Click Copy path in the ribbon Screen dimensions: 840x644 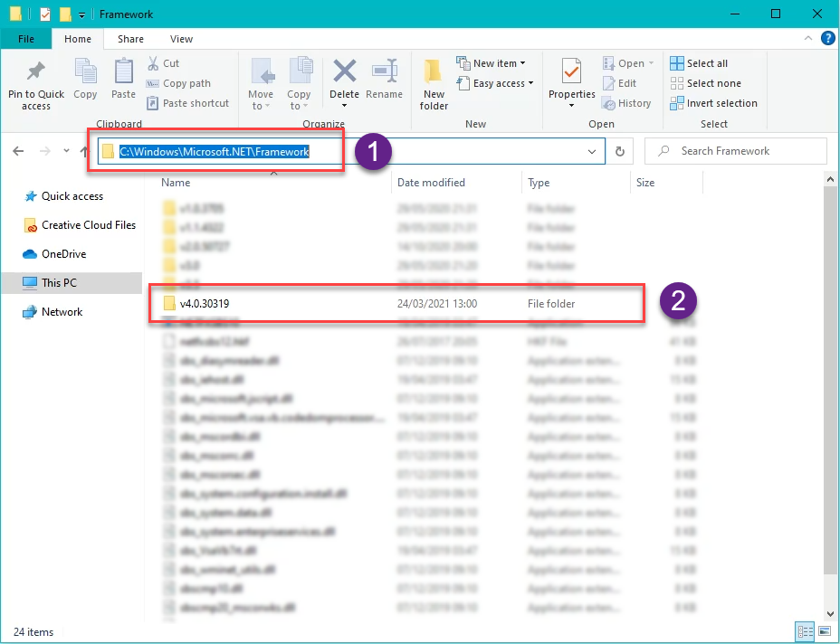[x=179, y=83]
